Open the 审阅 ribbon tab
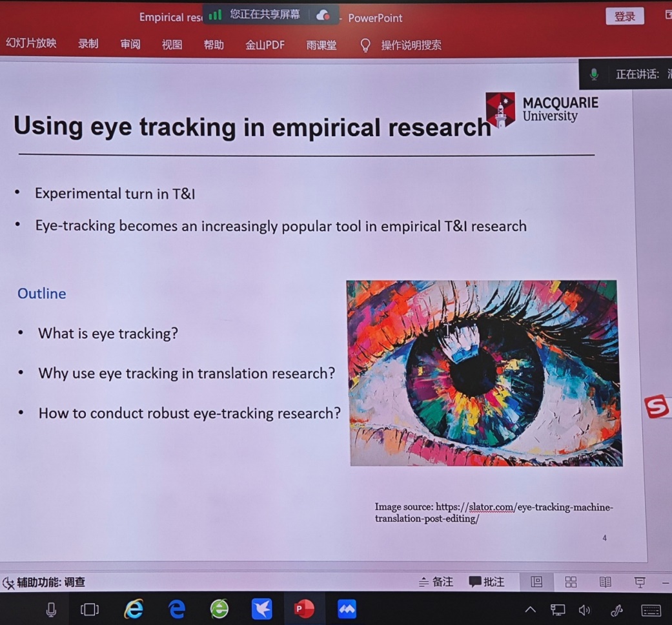The image size is (672, 625). [x=130, y=45]
